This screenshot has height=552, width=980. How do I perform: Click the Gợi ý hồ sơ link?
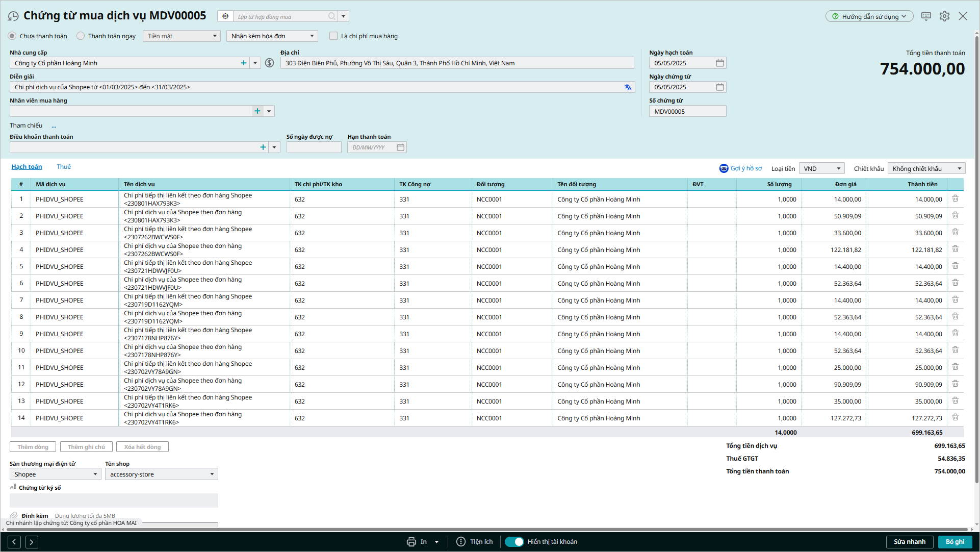click(x=745, y=168)
